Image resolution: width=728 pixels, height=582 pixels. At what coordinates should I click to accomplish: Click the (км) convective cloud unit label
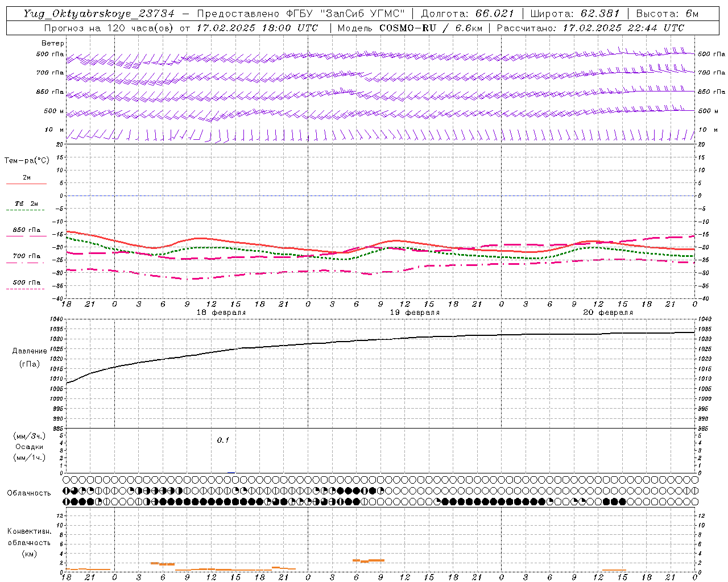(x=29, y=554)
